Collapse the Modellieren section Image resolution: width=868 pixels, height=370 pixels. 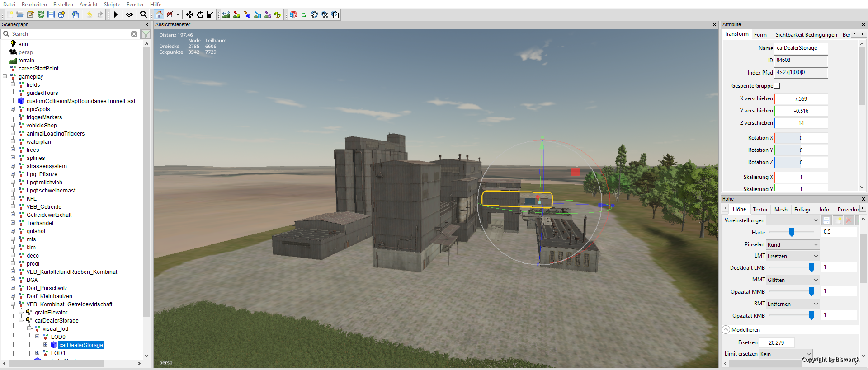726,330
